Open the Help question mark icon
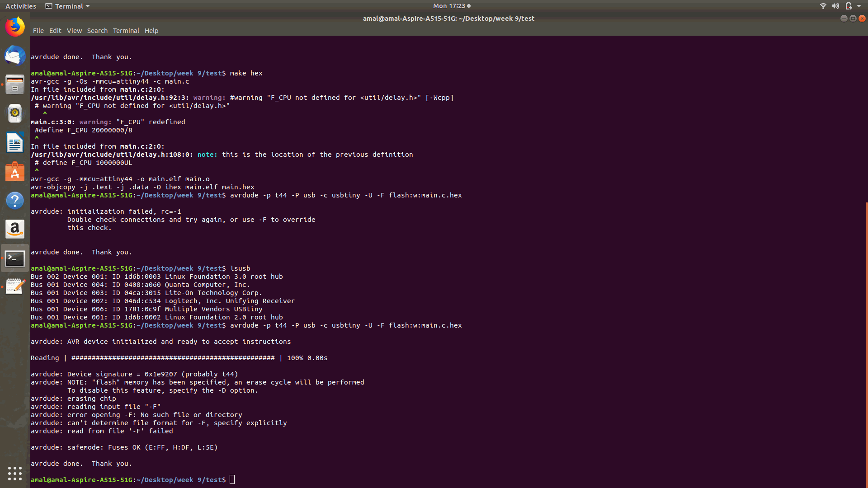Viewport: 868px width, 488px height. point(15,201)
